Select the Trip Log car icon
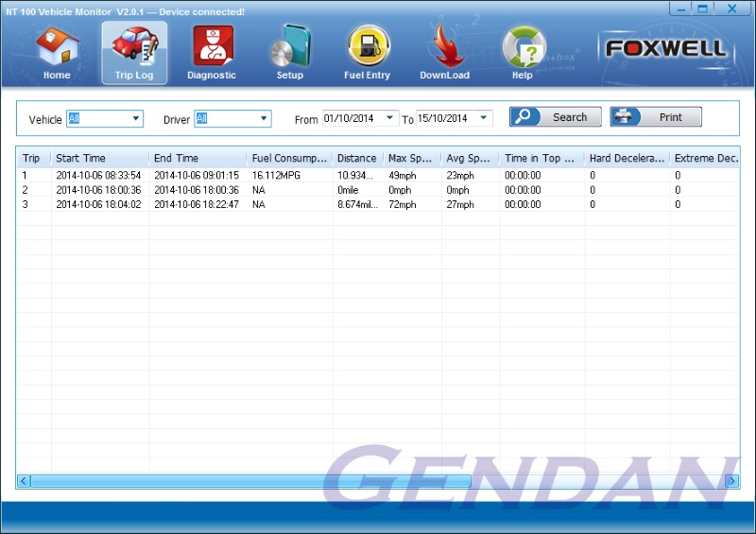 (x=134, y=48)
